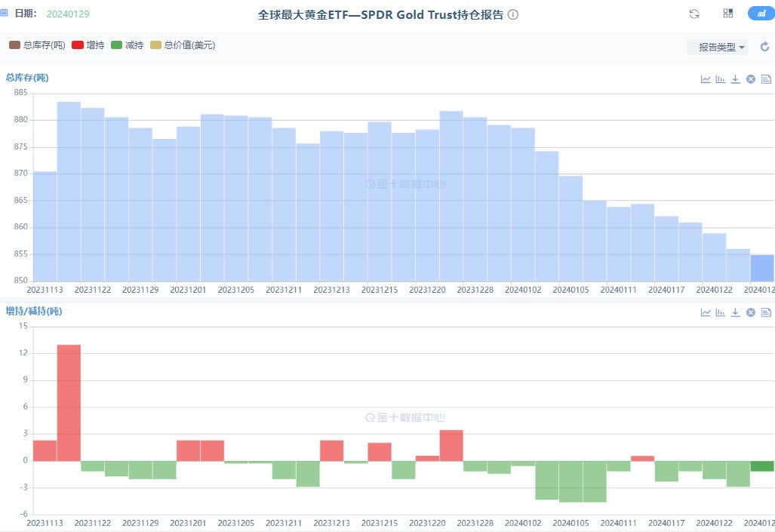Switch 总库存 chart to bar view
The height and width of the screenshot is (532, 775).
[x=721, y=79]
